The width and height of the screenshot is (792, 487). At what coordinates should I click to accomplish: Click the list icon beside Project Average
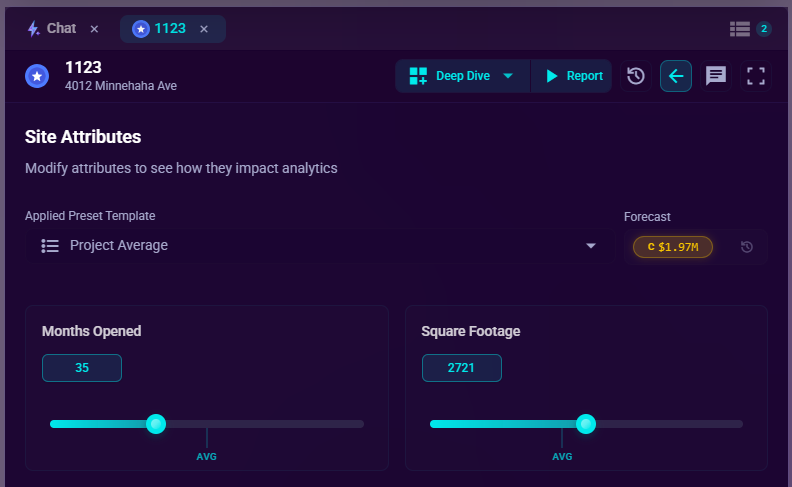coord(50,246)
